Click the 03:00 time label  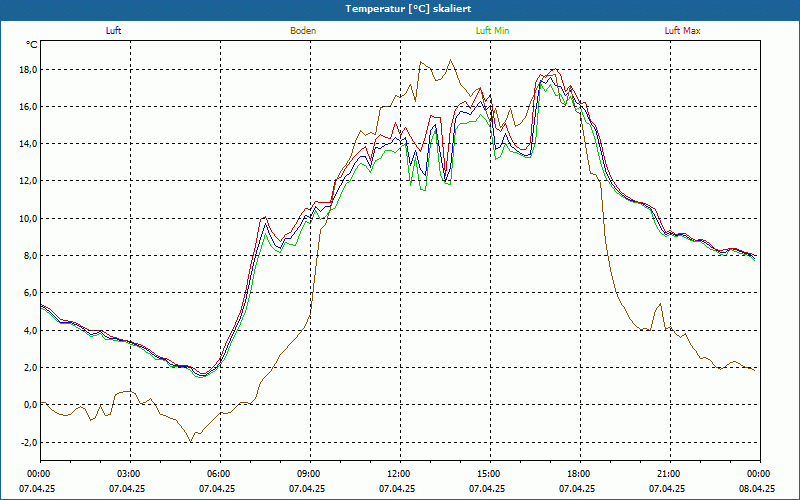pyautogui.click(x=131, y=474)
